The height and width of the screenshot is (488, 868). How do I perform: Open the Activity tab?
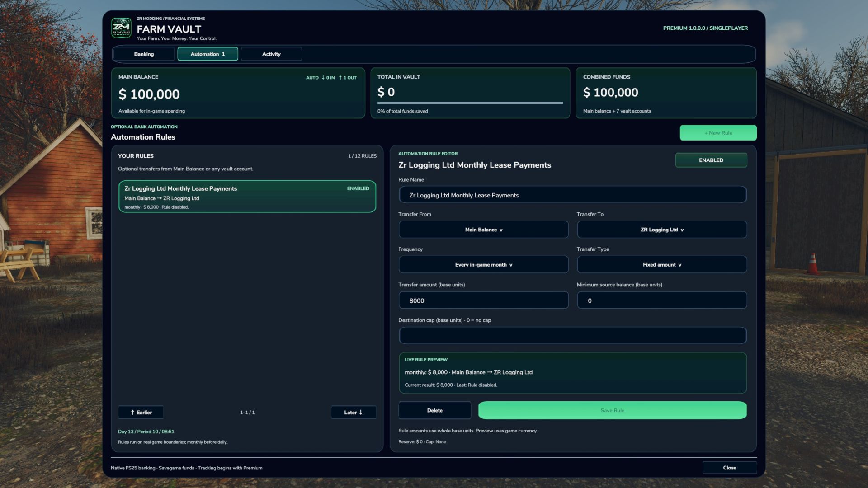(271, 54)
